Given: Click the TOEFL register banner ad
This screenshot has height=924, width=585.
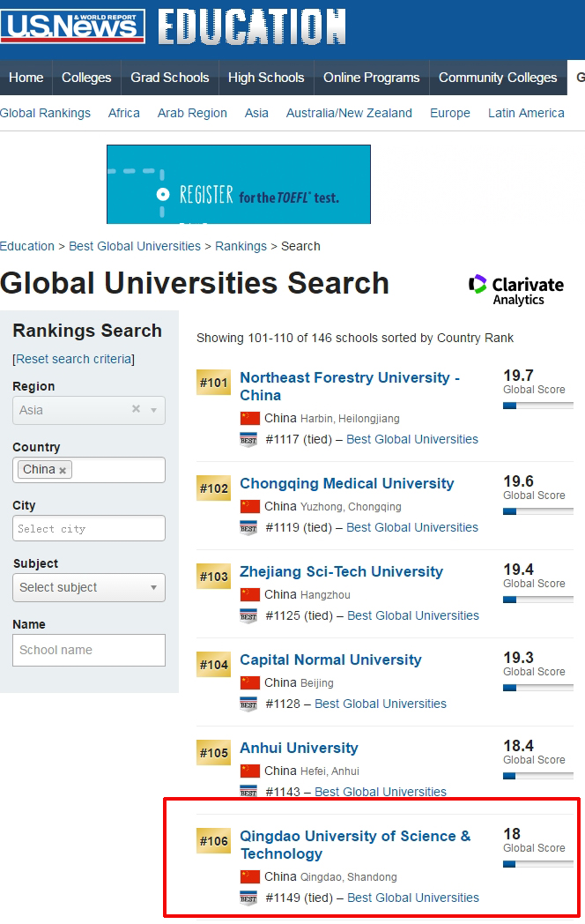Looking at the screenshot, I should pos(239,184).
